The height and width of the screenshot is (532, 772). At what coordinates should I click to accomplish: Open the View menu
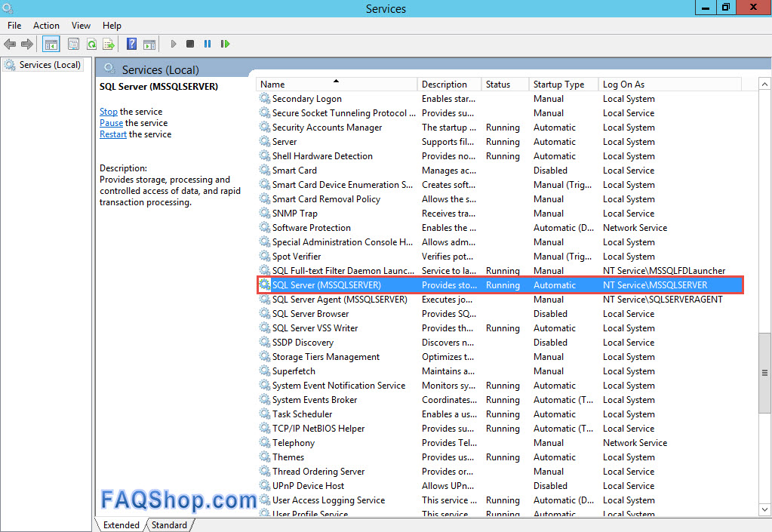(x=80, y=25)
